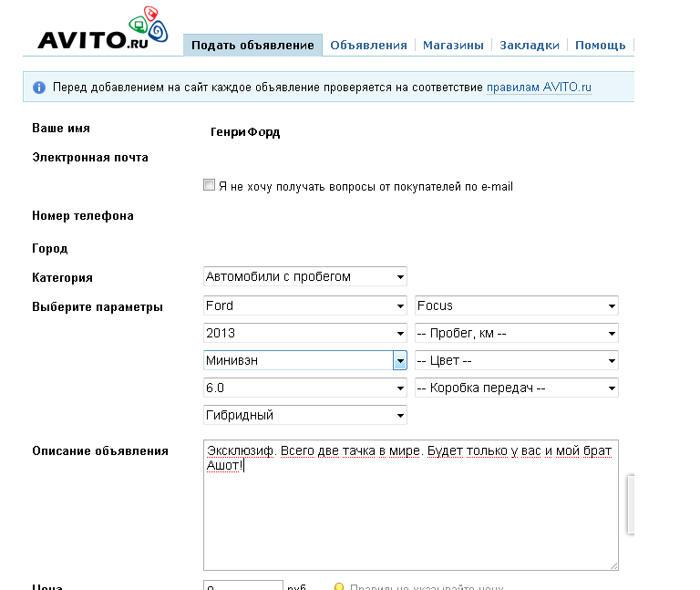Click the Цена input field
The image size is (700, 590).
coord(243,585)
